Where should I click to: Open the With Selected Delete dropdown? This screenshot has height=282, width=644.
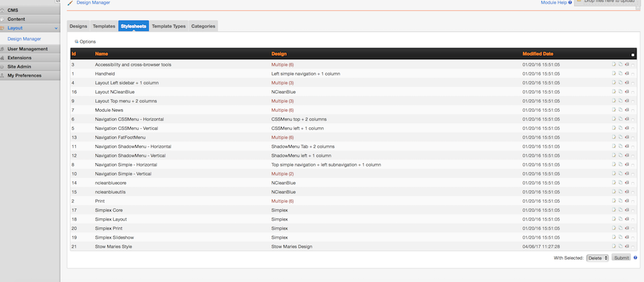pos(597,258)
